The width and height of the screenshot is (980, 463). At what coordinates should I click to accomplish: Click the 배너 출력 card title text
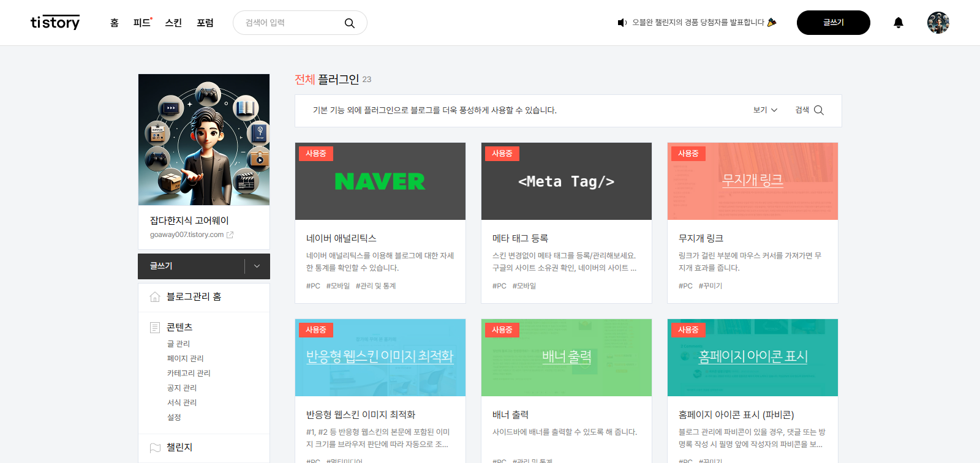[x=510, y=415]
